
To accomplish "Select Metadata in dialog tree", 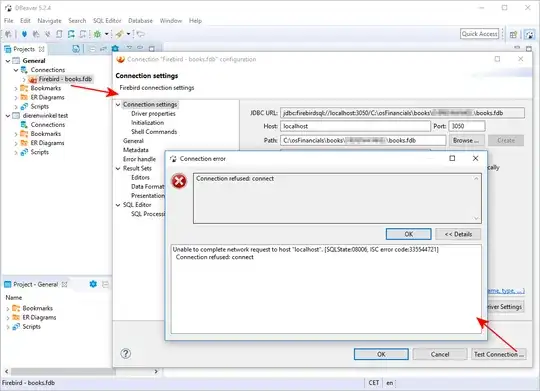I will tap(136, 150).
